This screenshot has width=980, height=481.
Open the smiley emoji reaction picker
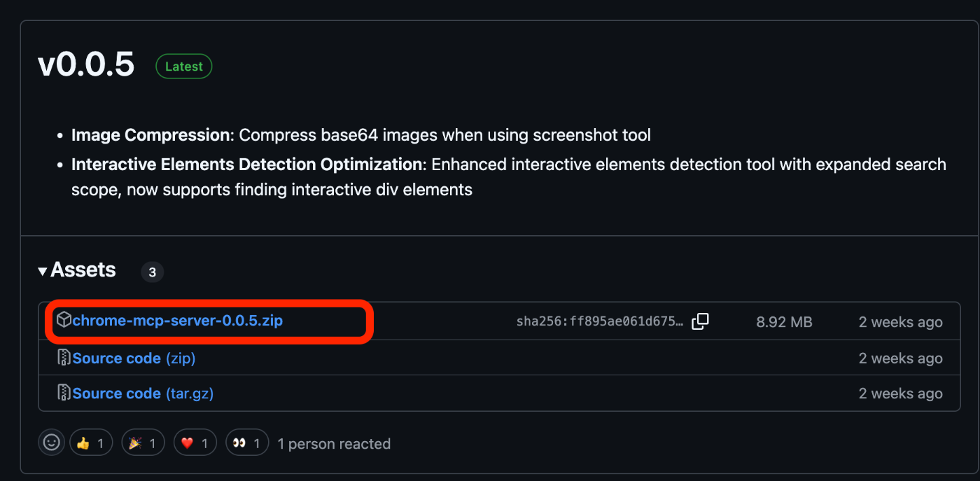51,442
